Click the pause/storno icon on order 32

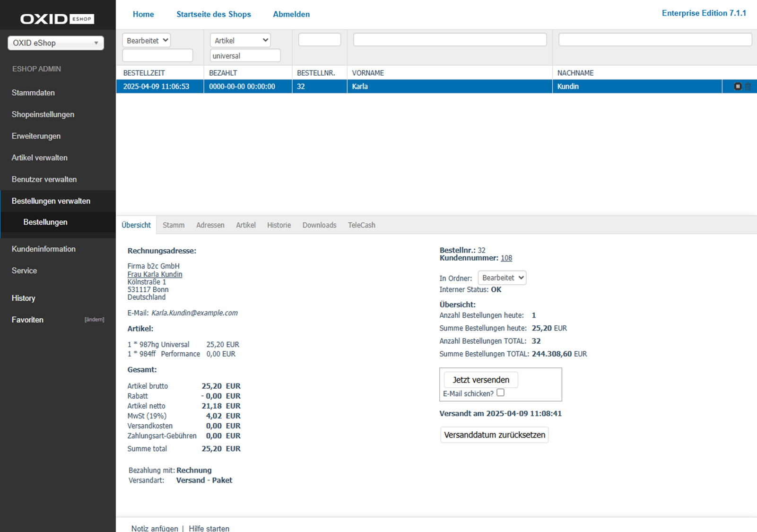(737, 87)
